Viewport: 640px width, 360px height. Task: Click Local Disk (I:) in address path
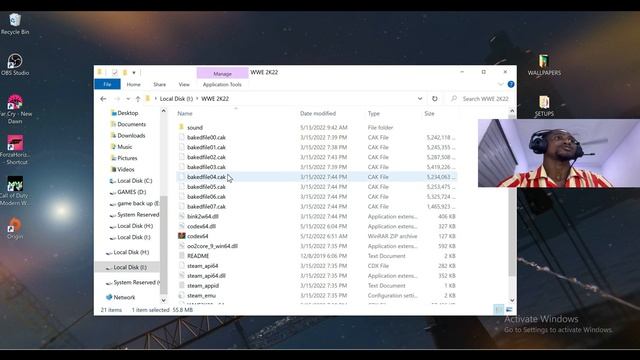pyautogui.click(x=176, y=99)
